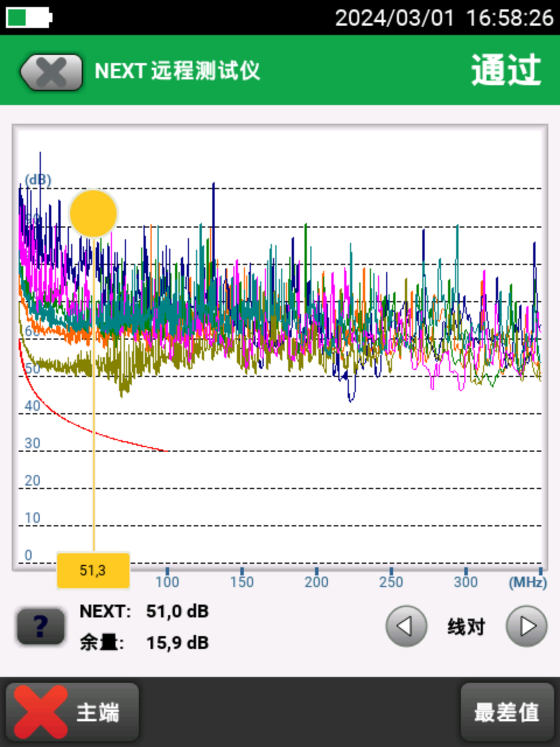
Task: Tap the battery status icon
Action: 29,18
